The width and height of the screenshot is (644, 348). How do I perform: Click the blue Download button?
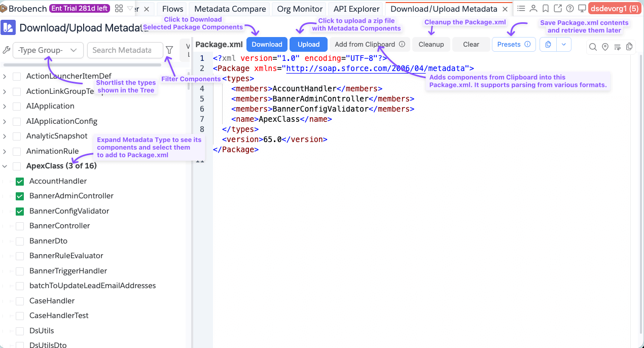point(267,45)
